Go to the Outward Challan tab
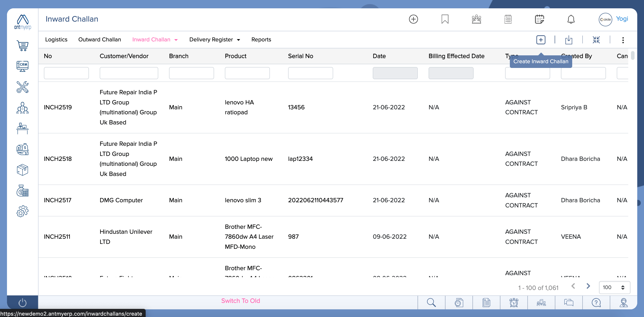 coord(99,39)
